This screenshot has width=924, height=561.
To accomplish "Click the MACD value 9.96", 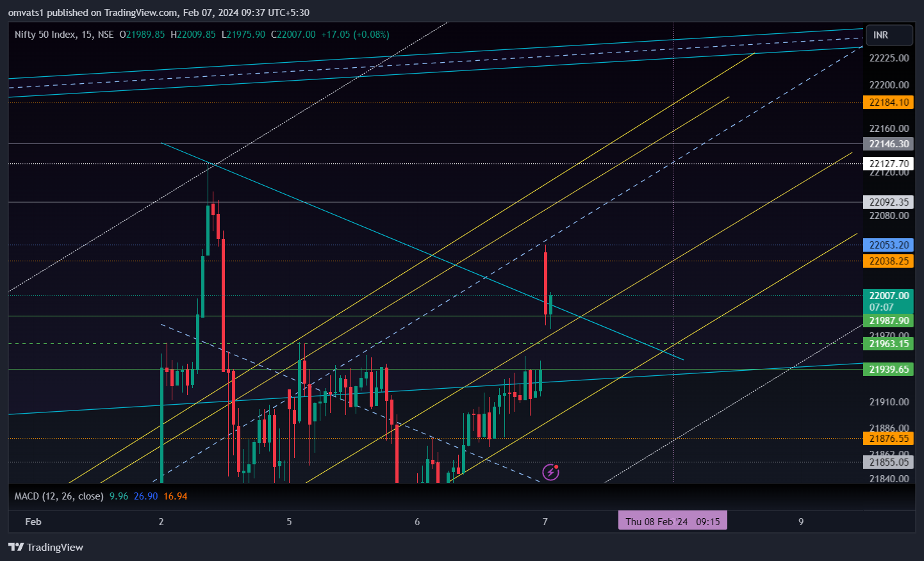I will click(119, 496).
